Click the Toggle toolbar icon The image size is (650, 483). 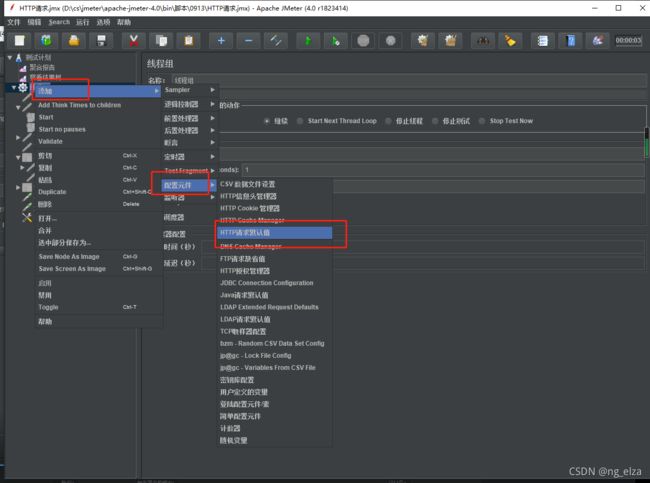point(276,41)
